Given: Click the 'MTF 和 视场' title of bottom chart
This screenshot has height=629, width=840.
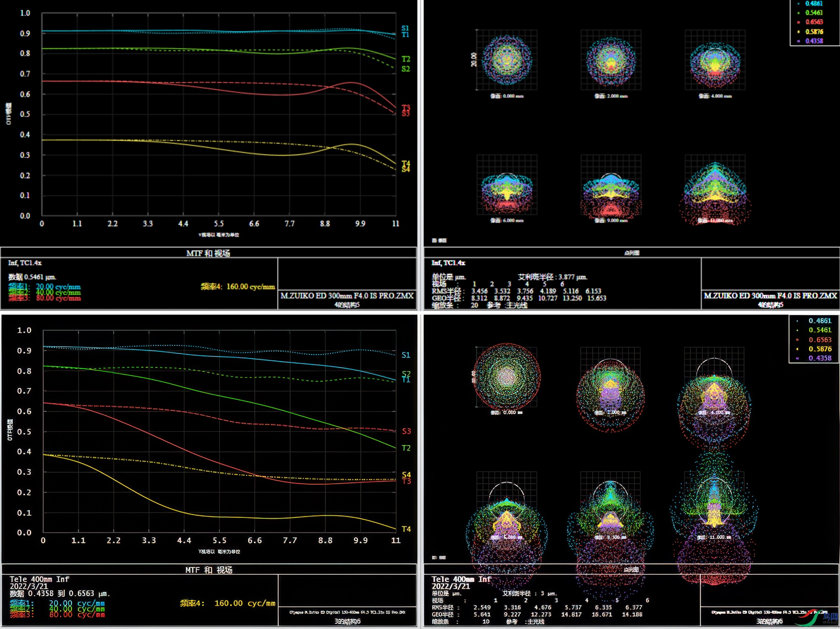Looking at the screenshot, I should point(208,570).
